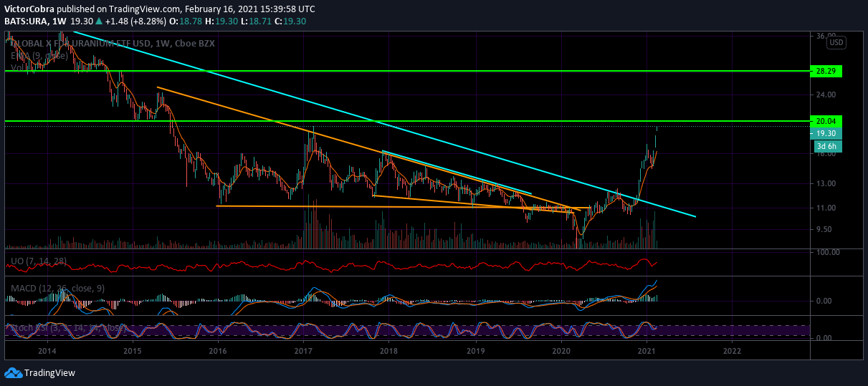
Task: Click the +1.48 (+8.28%) change value
Action: 135,21
